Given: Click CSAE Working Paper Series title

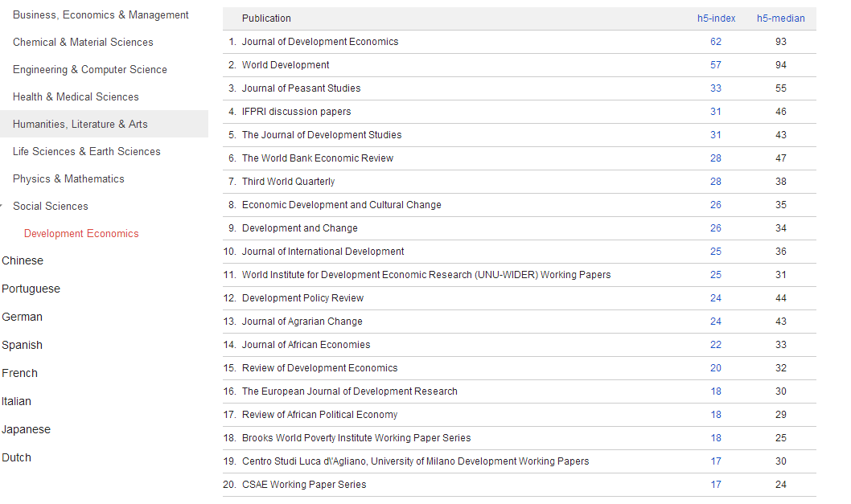Looking at the screenshot, I should [304, 485].
